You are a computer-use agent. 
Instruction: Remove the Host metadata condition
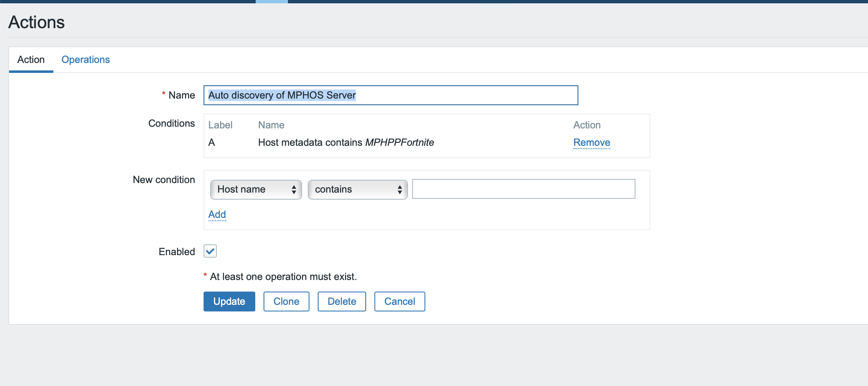592,142
